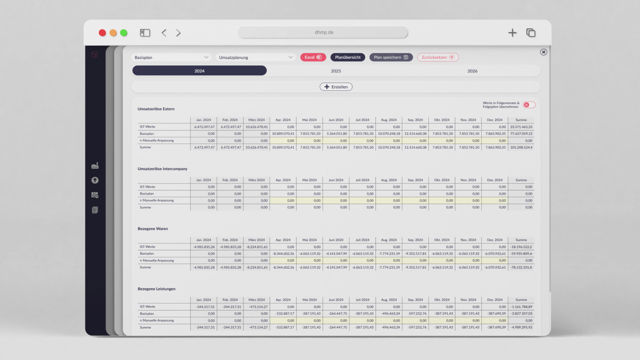Open the Planübersicht button
Screen dimensions: 640x360
point(347,58)
